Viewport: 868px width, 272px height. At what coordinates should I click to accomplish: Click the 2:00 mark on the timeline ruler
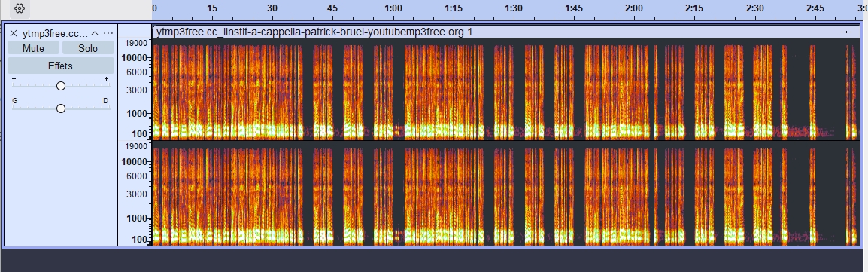pos(634,8)
